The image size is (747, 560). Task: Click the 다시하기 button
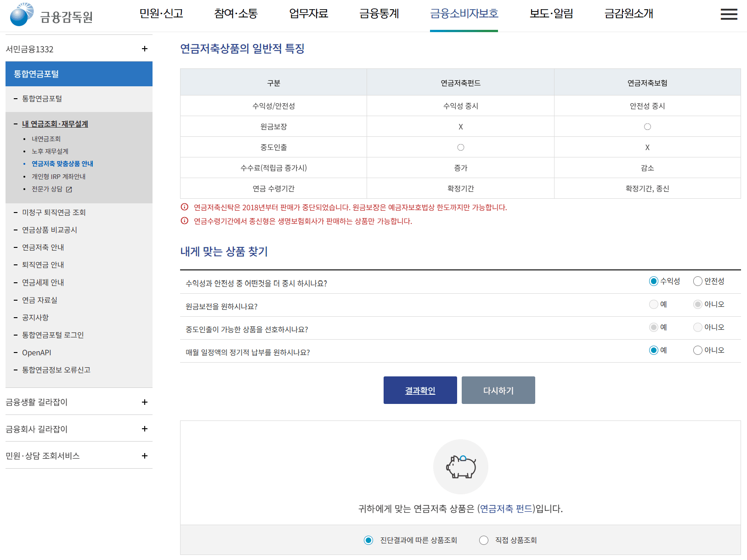pos(498,390)
